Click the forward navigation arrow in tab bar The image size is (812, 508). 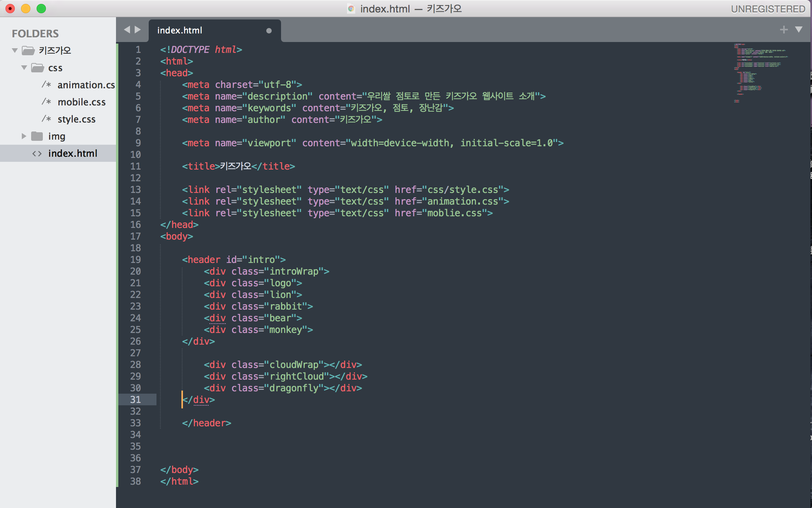pos(137,30)
